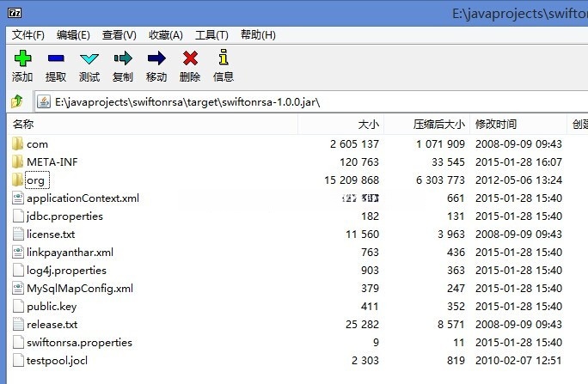Click the Extract (提取) minus icon
This screenshot has height=384, width=588.
56,58
